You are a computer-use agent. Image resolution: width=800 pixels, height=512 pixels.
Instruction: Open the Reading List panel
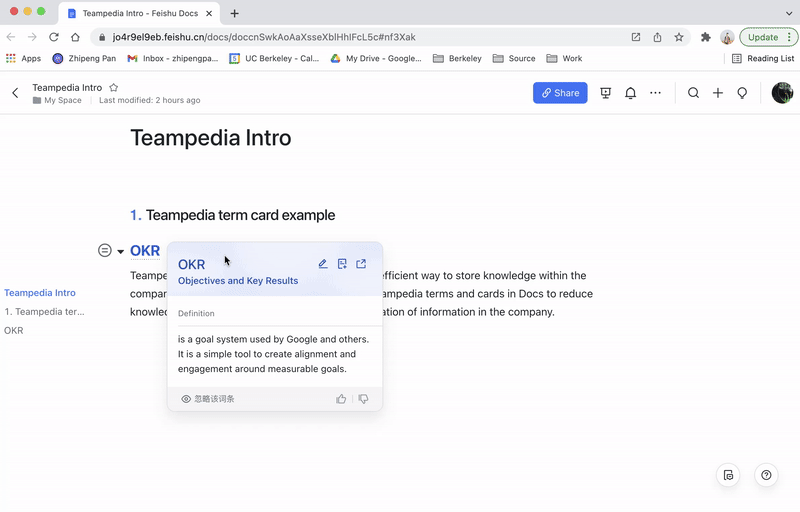763,59
